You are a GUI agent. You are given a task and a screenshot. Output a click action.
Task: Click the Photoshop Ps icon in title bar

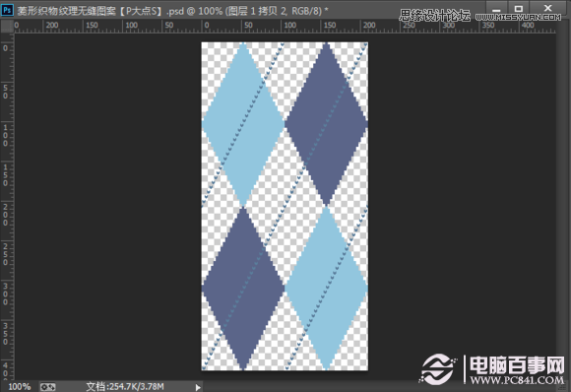[7, 10]
